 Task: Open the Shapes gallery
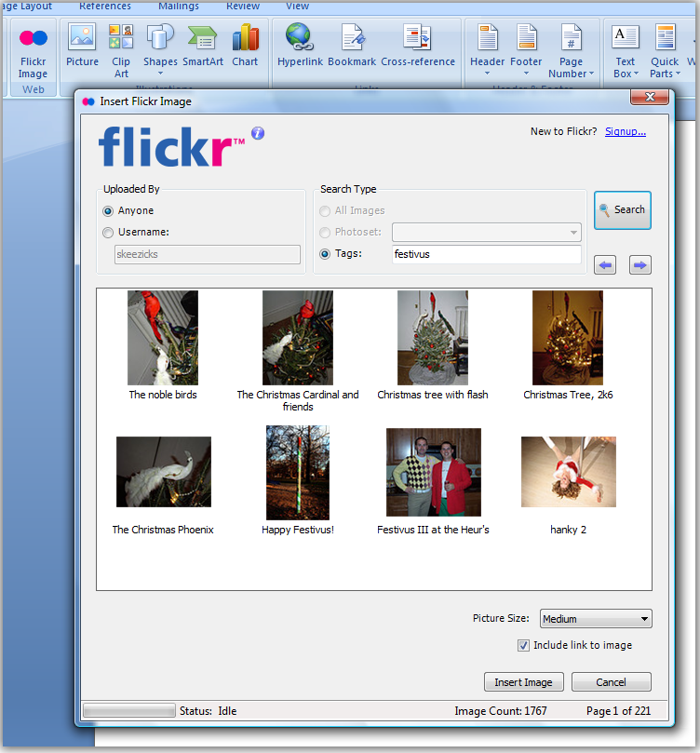point(160,50)
